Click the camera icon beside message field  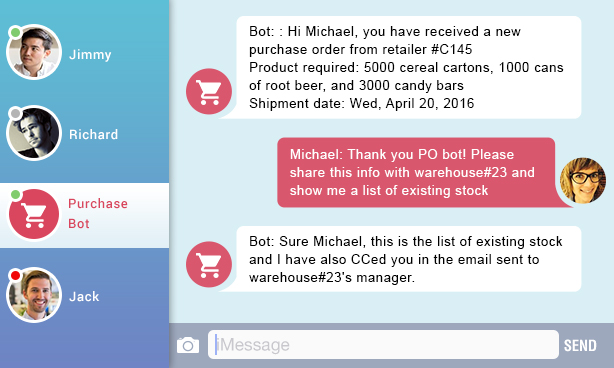(x=188, y=345)
